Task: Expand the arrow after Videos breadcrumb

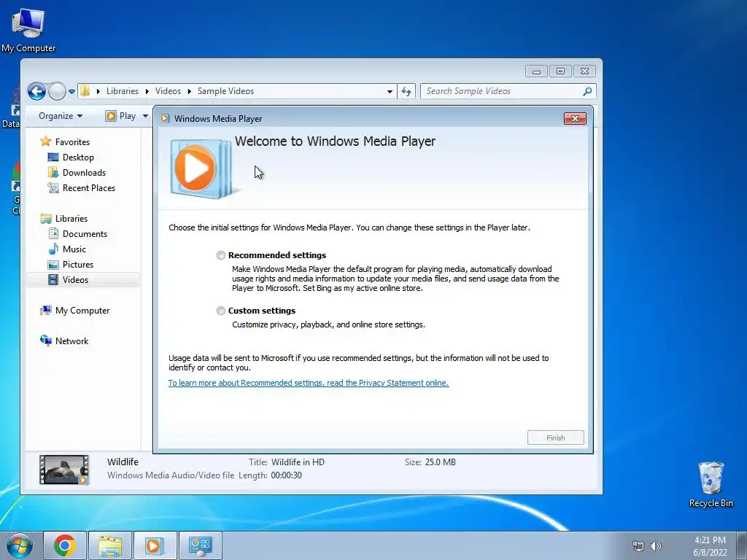Action: [189, 91]
